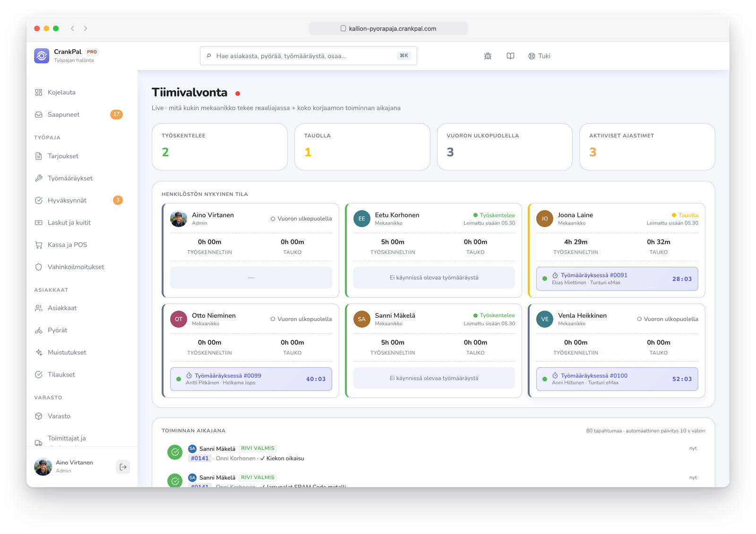
Task: Click the browser back arrow
Action: pos(73,28)
